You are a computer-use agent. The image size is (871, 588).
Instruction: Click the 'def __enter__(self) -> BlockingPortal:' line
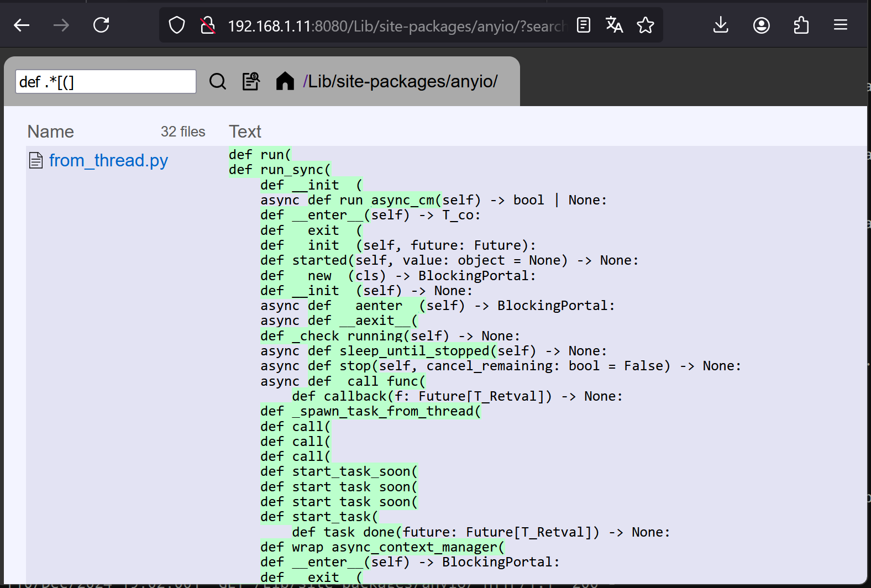point(410,562)
